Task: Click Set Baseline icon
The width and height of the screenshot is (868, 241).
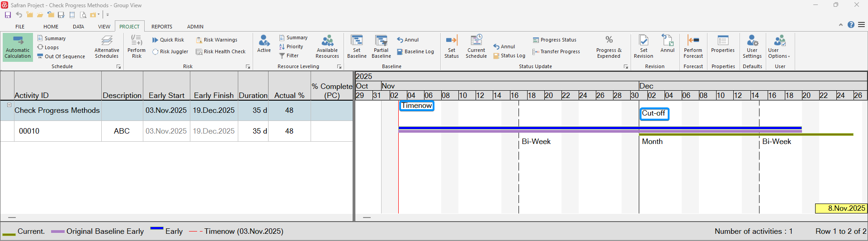Action: pyautogui.click(x=357, y=47)
